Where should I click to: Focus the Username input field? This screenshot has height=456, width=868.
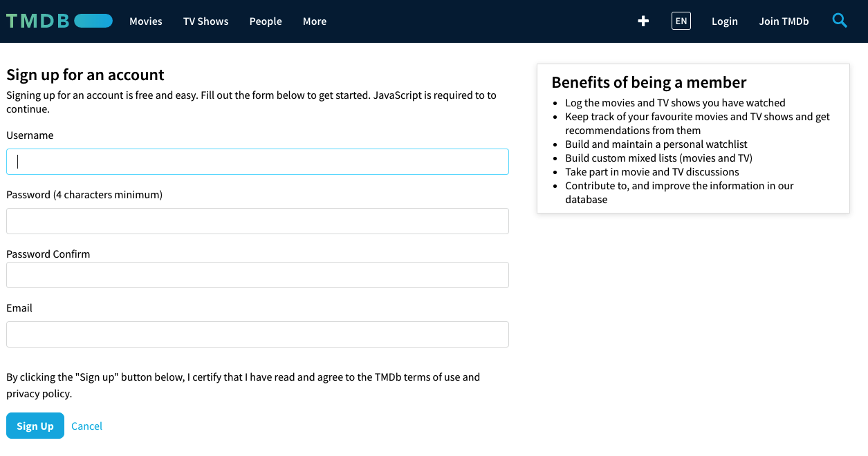[257, 162]
